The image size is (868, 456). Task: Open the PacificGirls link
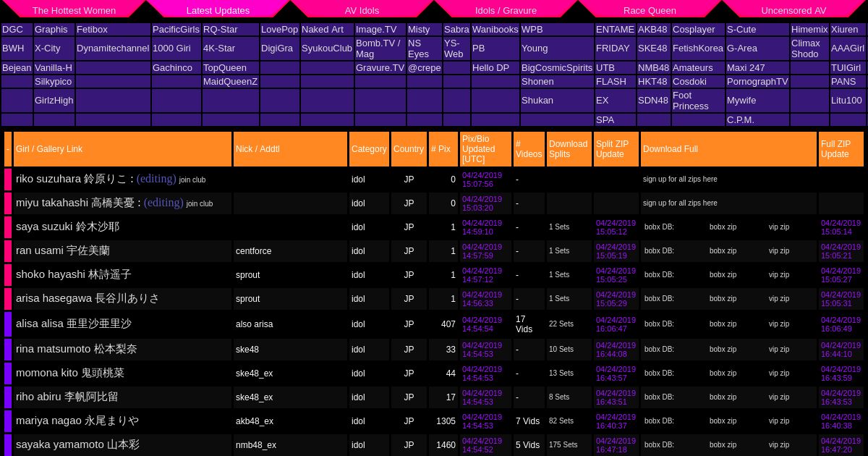[176, 30]
